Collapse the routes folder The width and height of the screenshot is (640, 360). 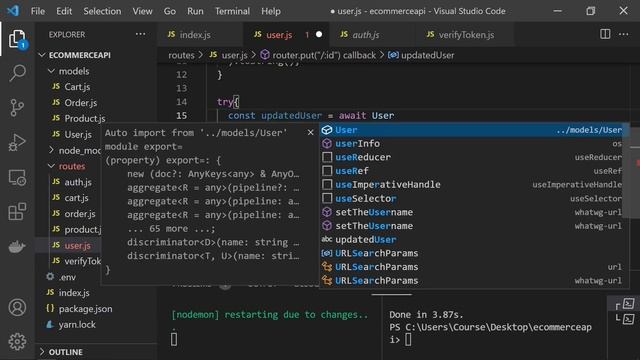tap(67, 166)
